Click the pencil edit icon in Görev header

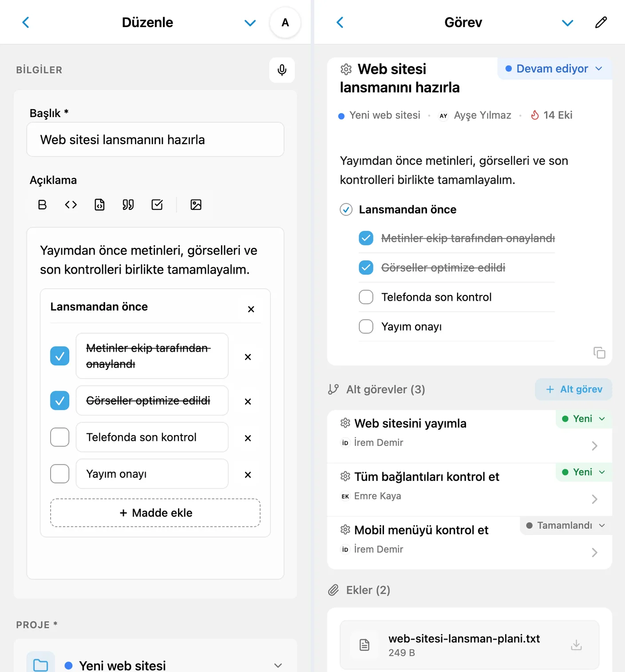(x=601, y=22)
